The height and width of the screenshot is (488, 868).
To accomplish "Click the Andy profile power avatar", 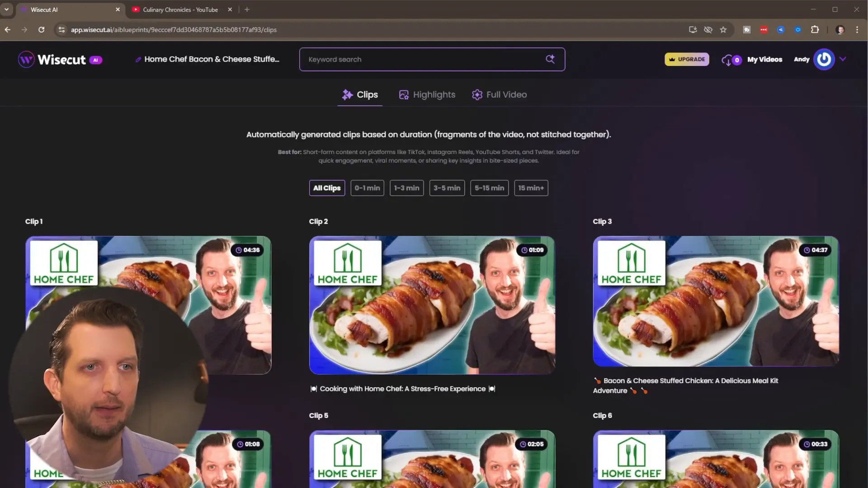I will coord(824,59).
